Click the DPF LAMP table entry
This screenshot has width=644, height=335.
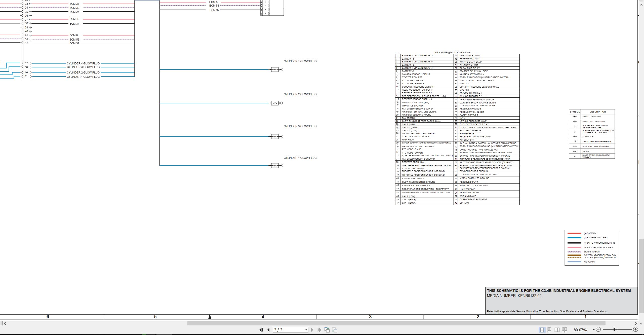(465, 203)
